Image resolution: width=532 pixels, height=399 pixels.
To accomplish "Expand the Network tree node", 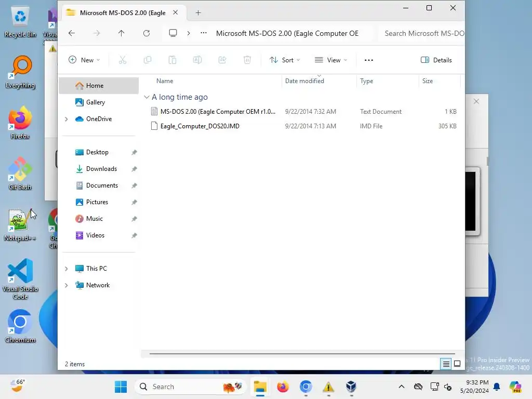I will tap(66, 285).
